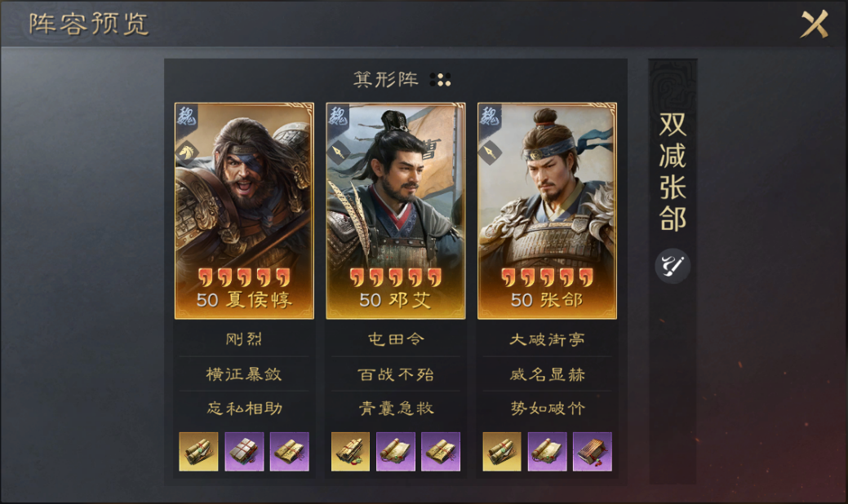The image size is (848, 504).
Task: Click the spear troop icon on 邓艾's card
Action: click(338, 153)
